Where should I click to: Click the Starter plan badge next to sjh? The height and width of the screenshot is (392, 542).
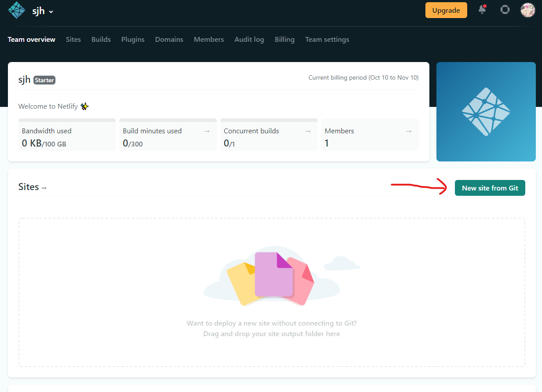pyautogui.click(x=44, y=80)
